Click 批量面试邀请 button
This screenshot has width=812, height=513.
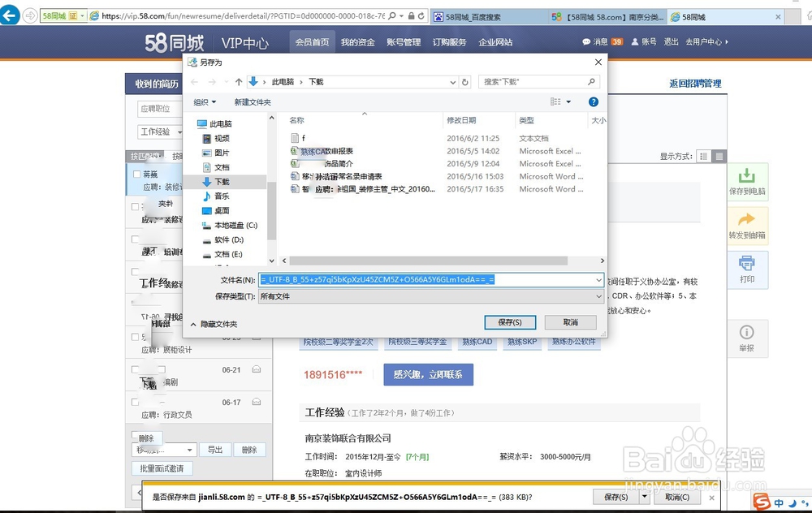(x=162, y=468)
